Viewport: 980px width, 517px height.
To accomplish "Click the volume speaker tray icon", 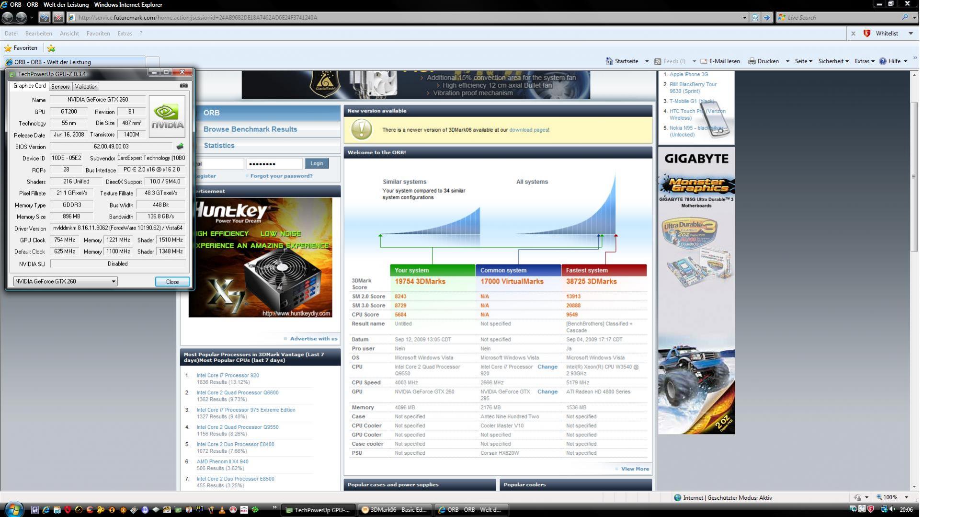I will [x=892, y=509].
